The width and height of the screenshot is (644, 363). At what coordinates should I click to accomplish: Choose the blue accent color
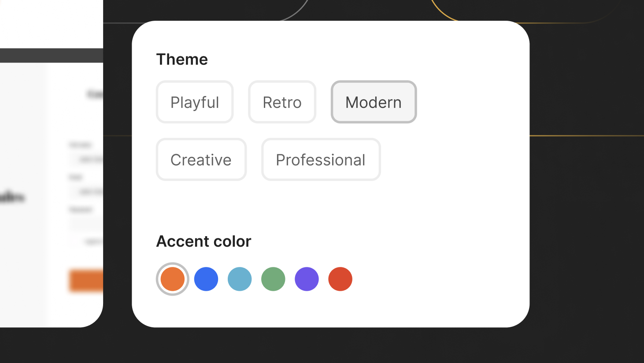(206, 279)
